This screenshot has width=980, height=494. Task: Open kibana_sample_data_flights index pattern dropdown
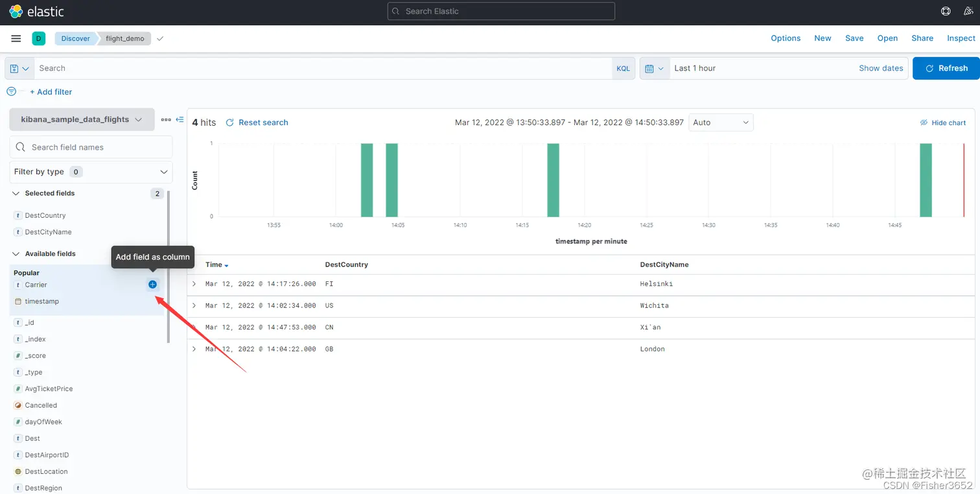click(82, 119)
